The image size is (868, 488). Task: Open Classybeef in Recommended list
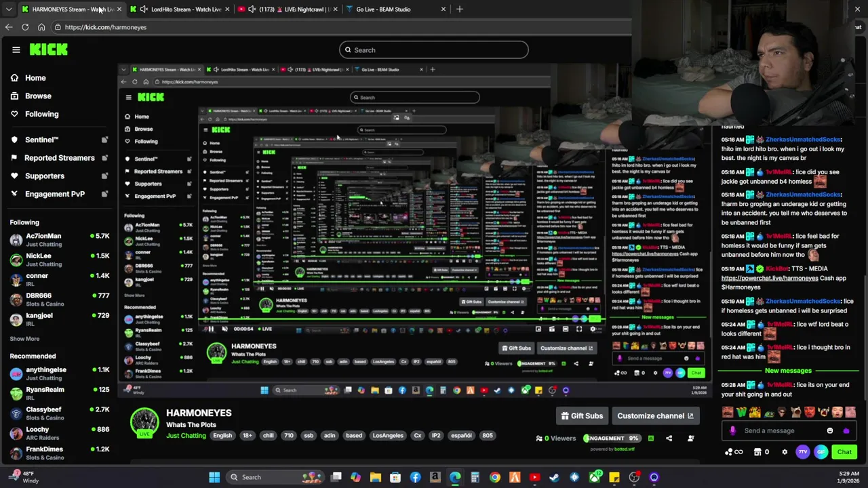click(60, 413)
